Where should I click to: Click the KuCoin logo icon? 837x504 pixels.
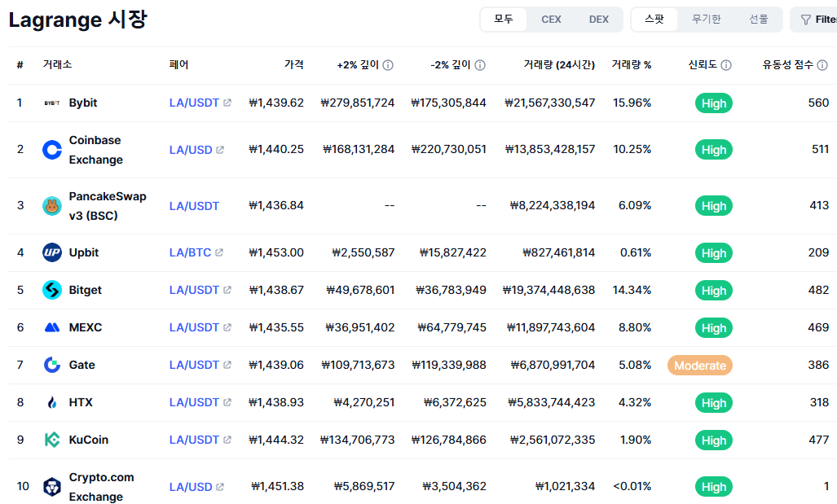point(52,440)
